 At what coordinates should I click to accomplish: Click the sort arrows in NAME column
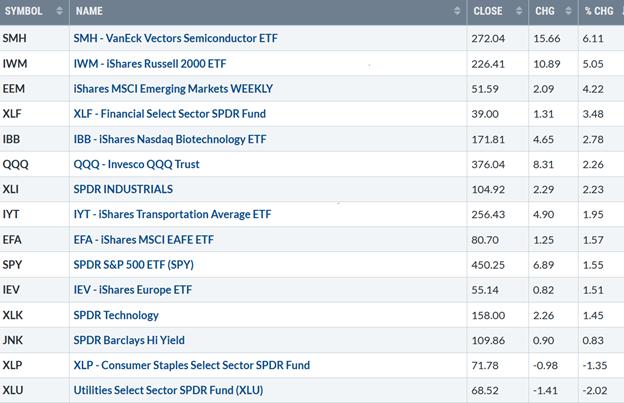click(454, 12)
